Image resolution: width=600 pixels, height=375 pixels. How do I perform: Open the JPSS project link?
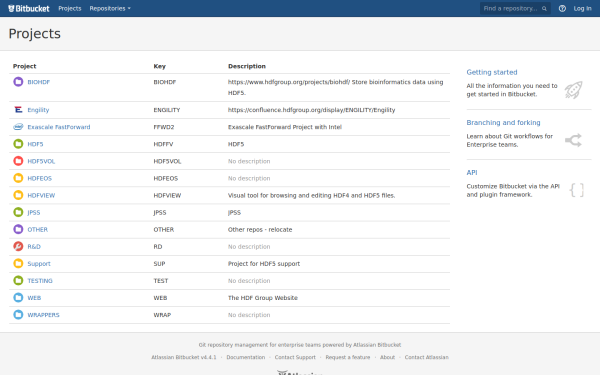34,212
